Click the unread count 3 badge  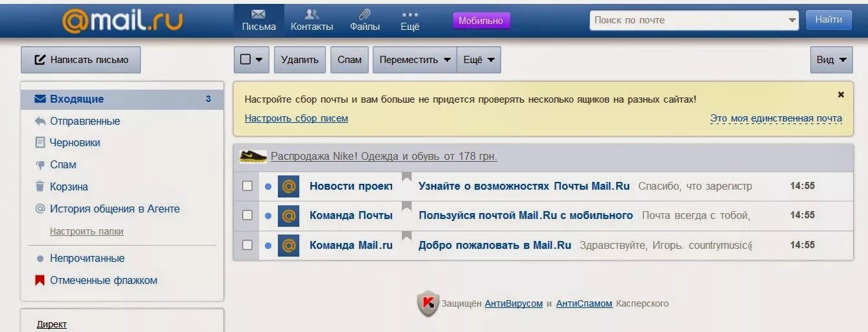(208, 99)
